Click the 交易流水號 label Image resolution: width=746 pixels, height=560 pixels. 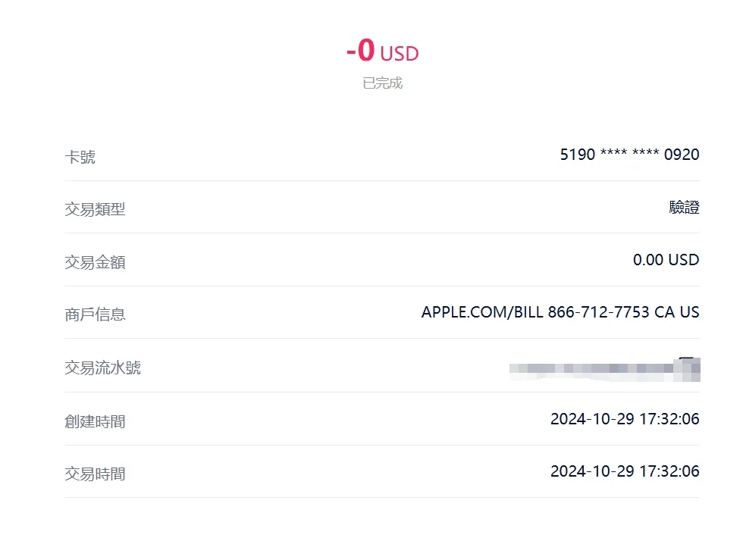tap(102, 368)
